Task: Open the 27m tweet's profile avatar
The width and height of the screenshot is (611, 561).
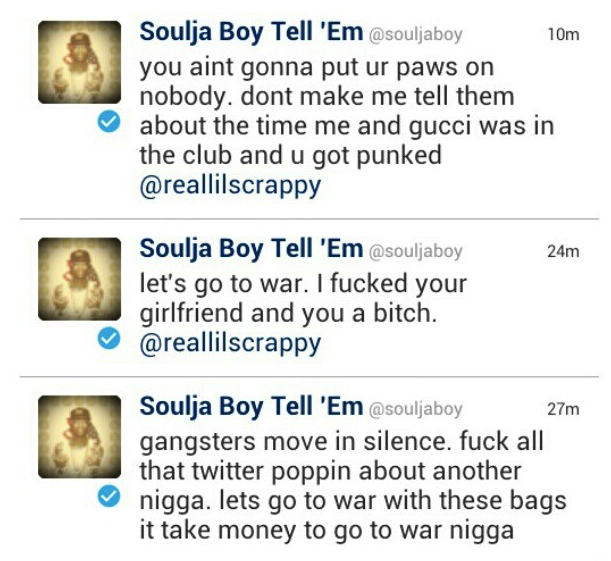Action: click(79, 437)
